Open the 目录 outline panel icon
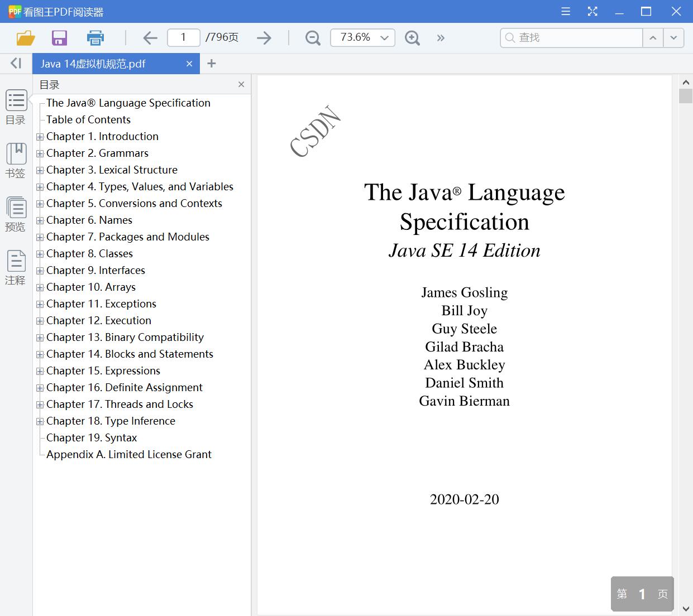 (x=16, y=107)
